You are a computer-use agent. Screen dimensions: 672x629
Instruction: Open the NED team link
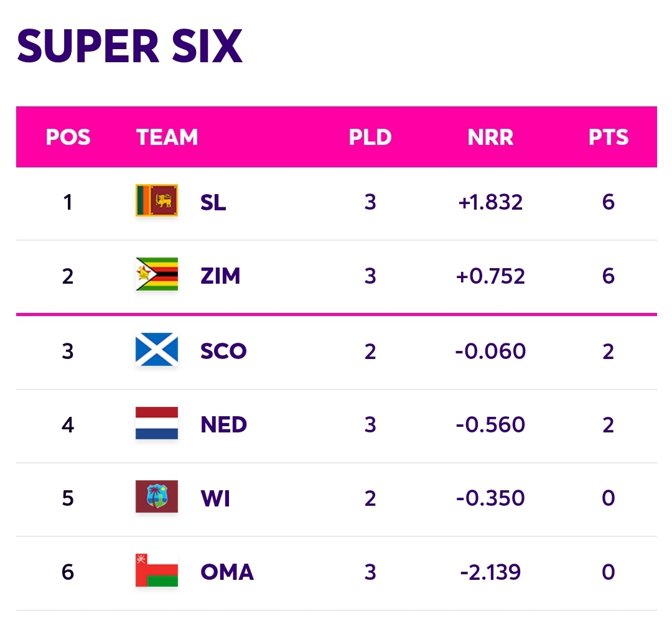pyautogui.click(x=223, y=424)
